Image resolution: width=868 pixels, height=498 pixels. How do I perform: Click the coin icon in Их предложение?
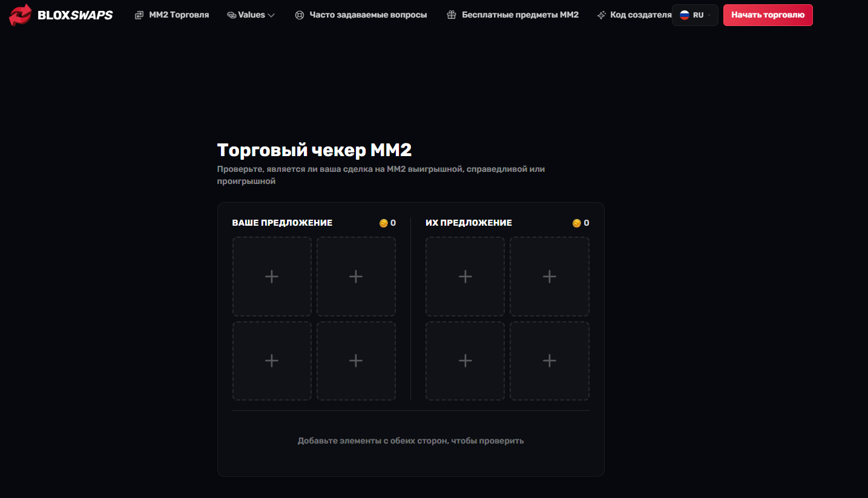coord(577,223)
